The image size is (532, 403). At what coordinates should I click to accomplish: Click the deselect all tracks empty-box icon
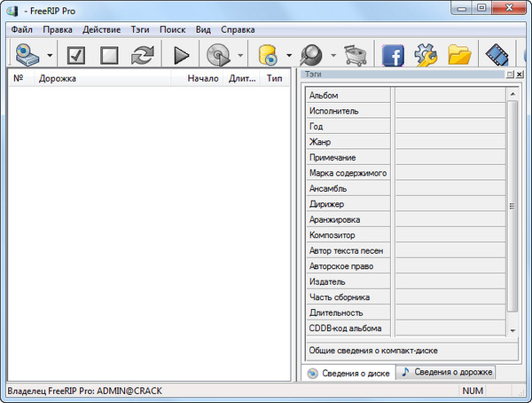109,55
